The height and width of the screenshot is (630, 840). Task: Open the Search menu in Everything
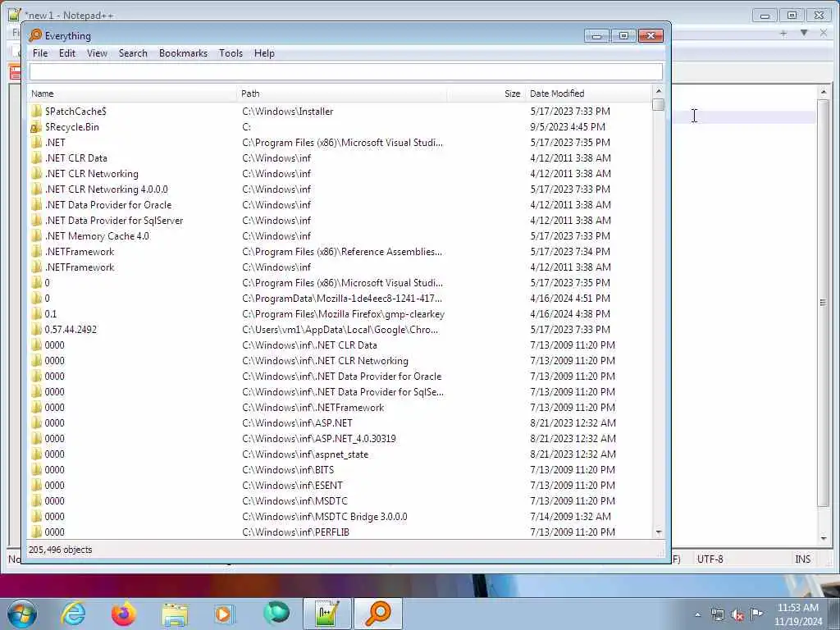pos(133,53)
